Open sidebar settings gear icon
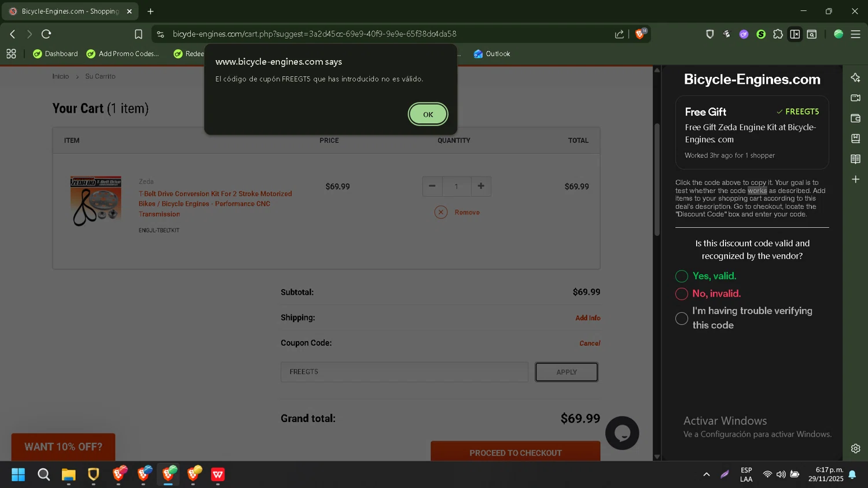Image resolution: width=868 pixels, height=488 pixels. tap(855, 448)
